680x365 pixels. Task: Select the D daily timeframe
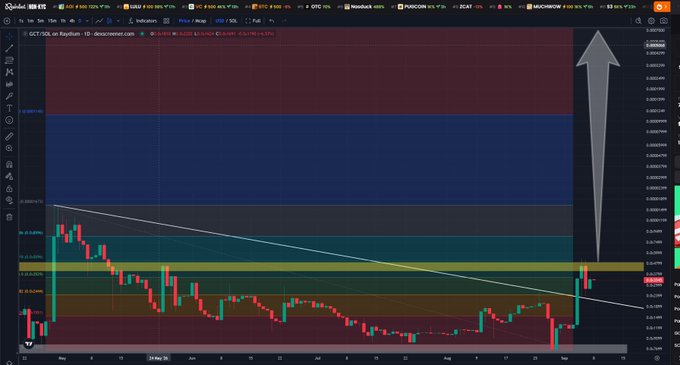tap(80, 21)
